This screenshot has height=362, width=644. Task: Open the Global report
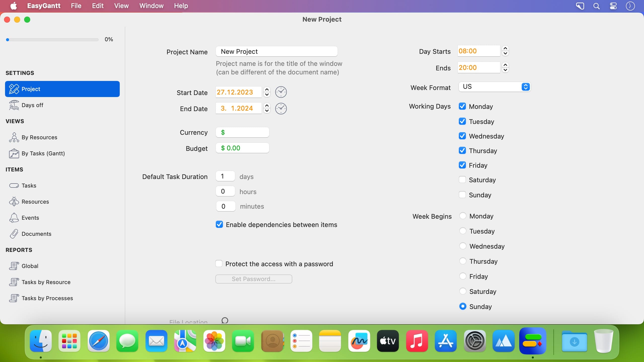(x=30, y=266)
